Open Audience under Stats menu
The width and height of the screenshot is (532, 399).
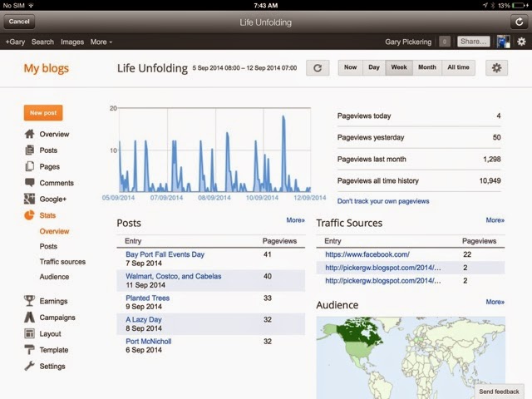click(54, 277)
